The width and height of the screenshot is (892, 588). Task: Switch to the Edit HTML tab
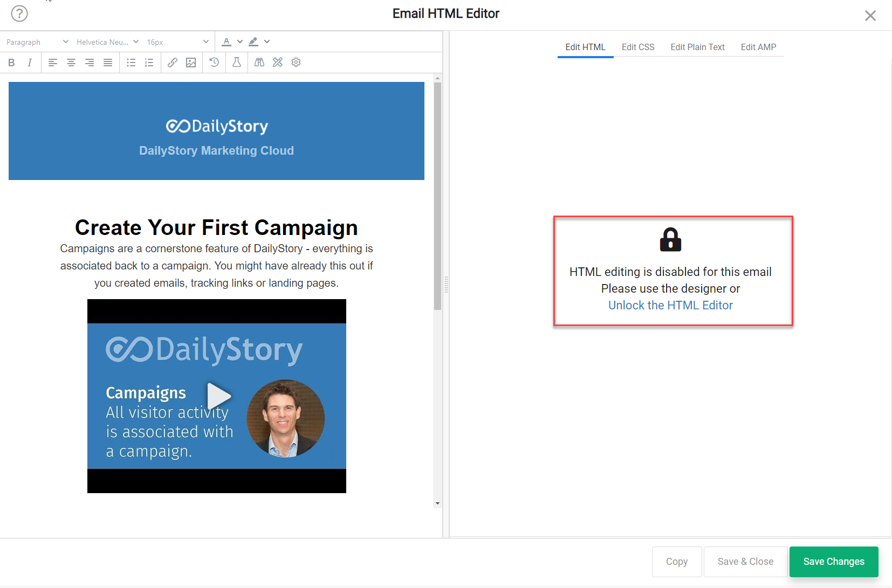coord(585,47)
